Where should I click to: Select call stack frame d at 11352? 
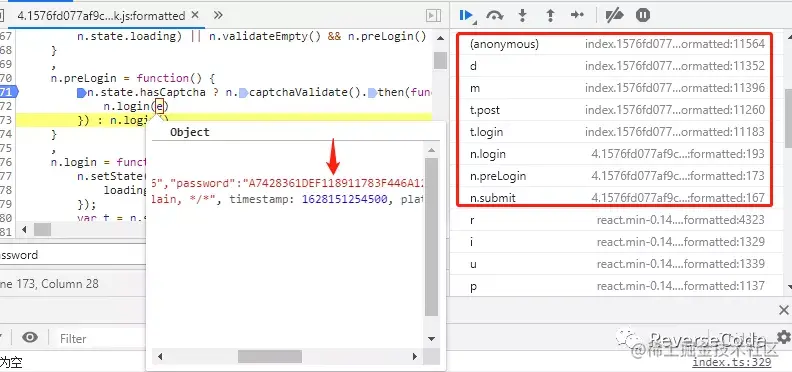click(x=617, y=66)
